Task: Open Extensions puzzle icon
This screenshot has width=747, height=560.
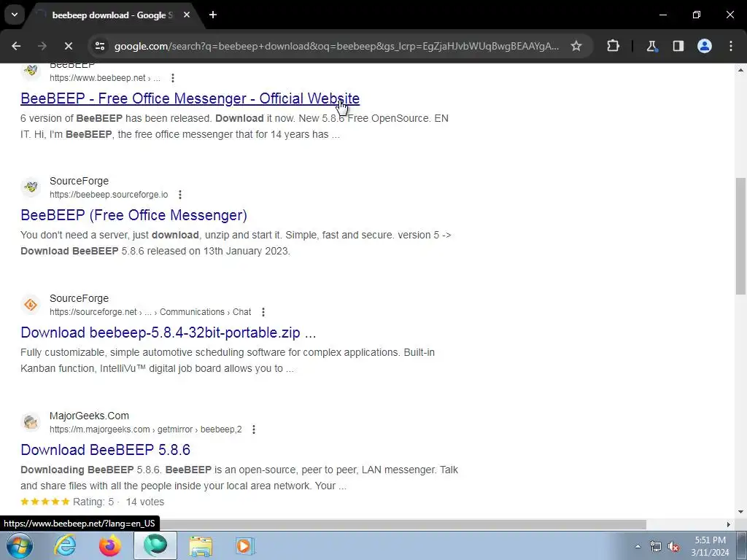Action: pos(613,46)
